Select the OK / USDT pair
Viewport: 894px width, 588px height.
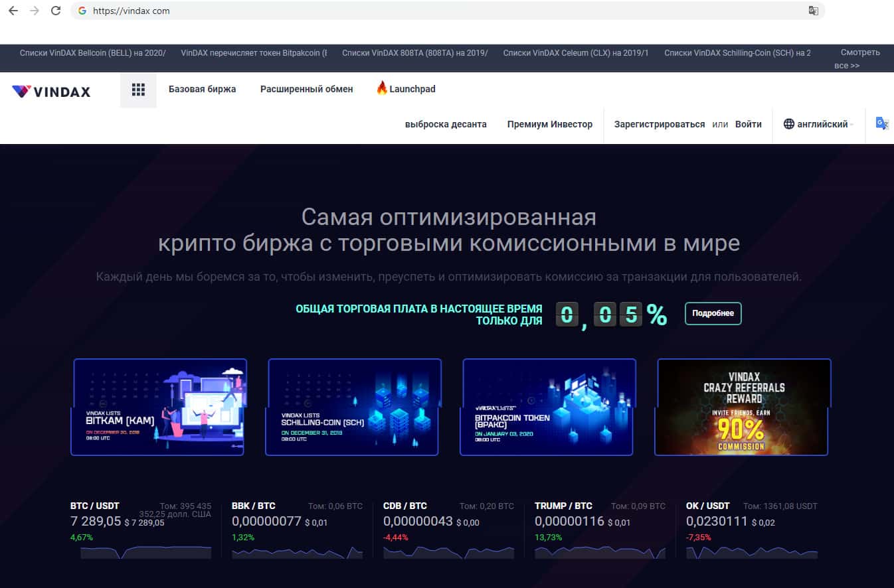click(x=708, y=506)
